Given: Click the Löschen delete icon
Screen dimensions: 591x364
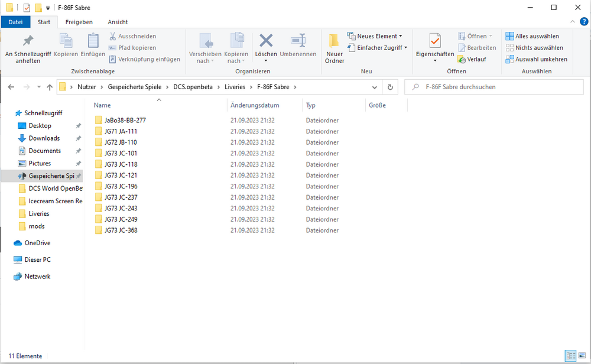Looking at the screenshot, I should click(266, 41).
